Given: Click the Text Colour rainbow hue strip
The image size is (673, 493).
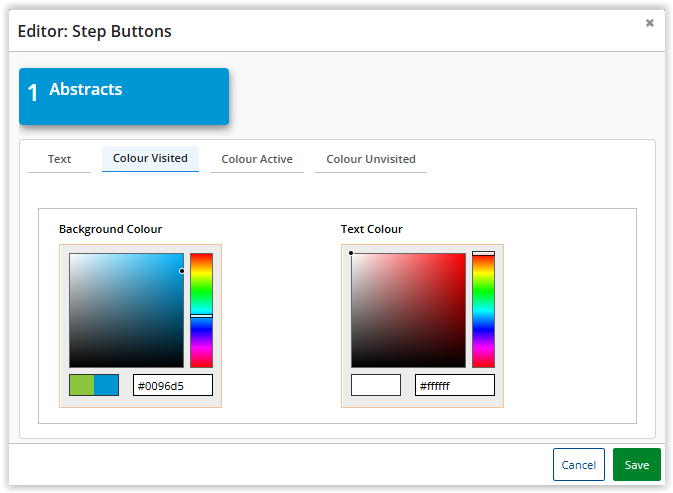Looking at the screenshot, I should 483,310.
